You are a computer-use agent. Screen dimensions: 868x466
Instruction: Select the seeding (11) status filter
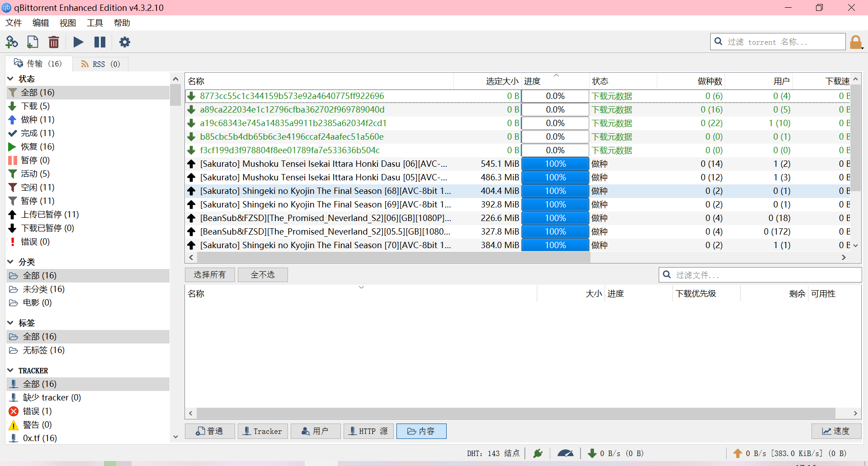pos(88,120)
